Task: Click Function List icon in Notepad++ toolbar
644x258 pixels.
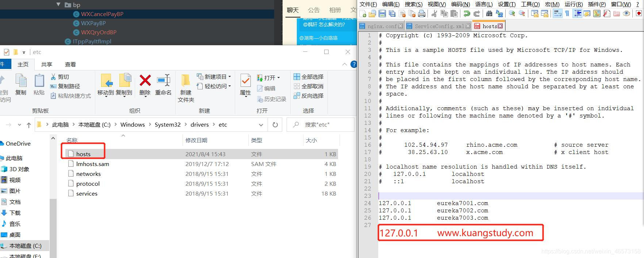Action: (606, 14)
